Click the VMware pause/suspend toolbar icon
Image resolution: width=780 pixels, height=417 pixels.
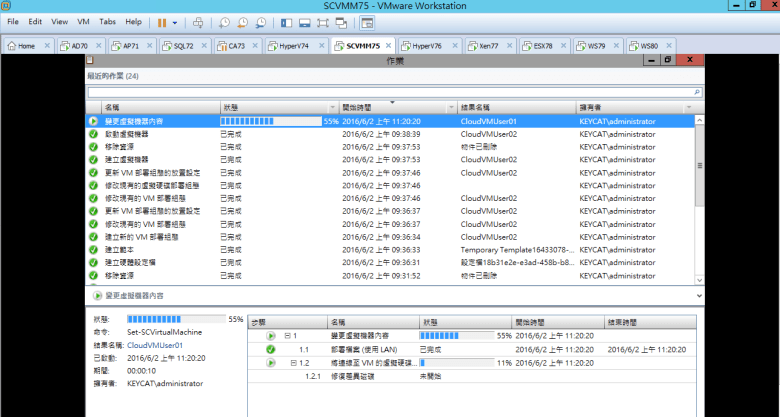coord(161,21)
